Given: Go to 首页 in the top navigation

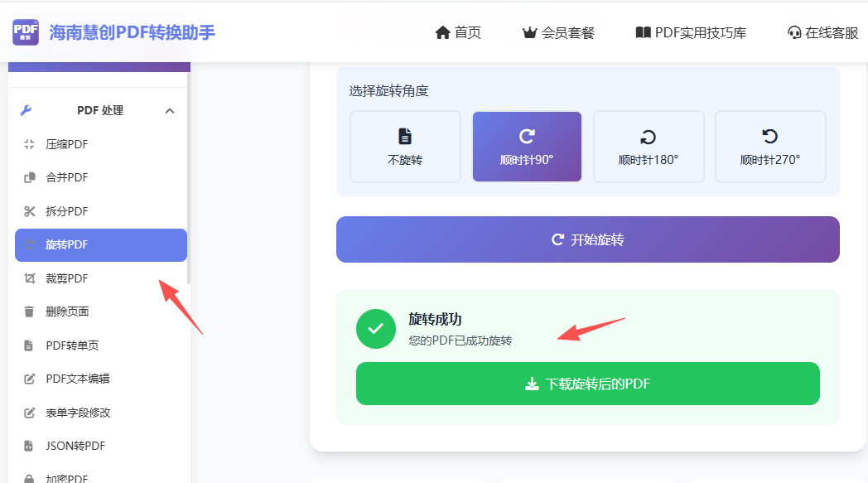Looking at the screenshot, I should [468, 32].
